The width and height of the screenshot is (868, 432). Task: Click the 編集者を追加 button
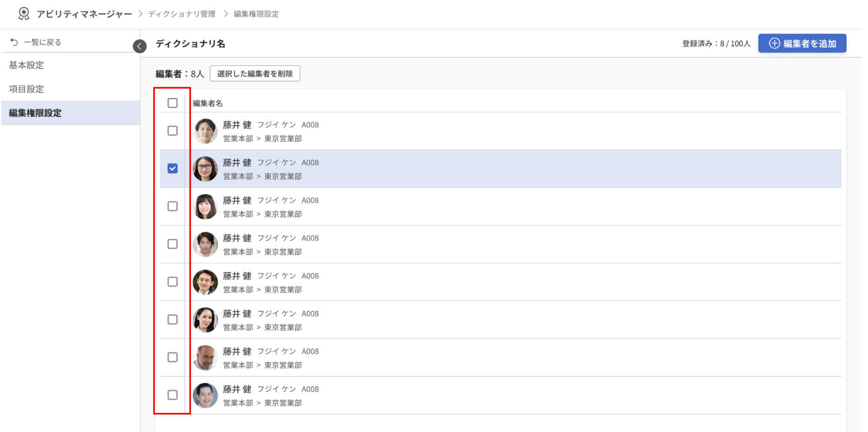(802, 43)
